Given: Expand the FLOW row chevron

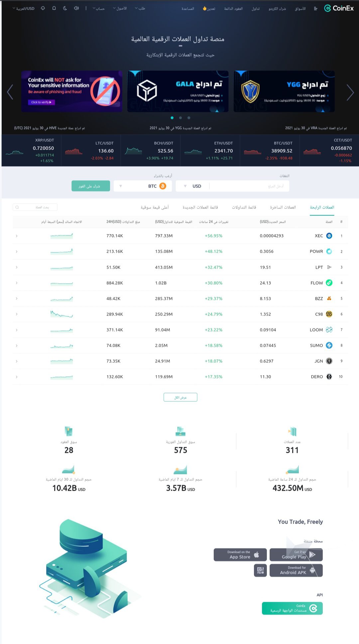Looking at the screenshot, I should (x=16, y=283).
